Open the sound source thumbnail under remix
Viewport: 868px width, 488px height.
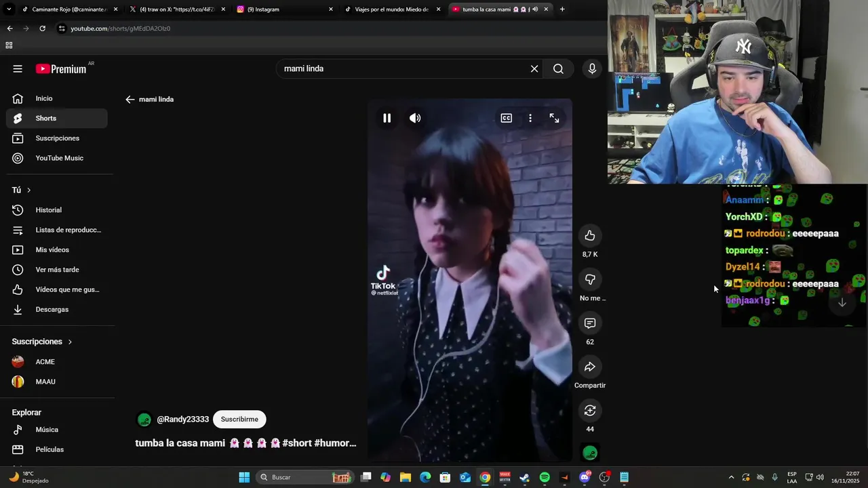pyautogui.click(x=590, y=453)
